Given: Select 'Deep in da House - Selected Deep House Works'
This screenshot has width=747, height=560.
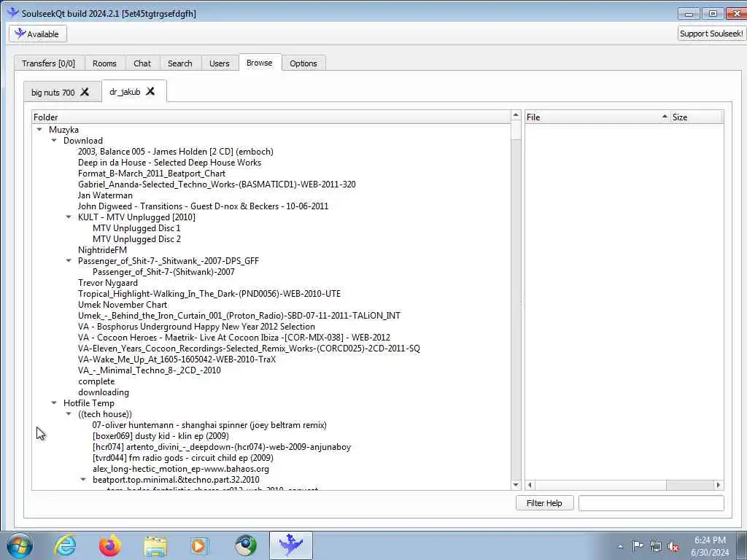Looking at the screenshot, I should (x=169, y=163).
